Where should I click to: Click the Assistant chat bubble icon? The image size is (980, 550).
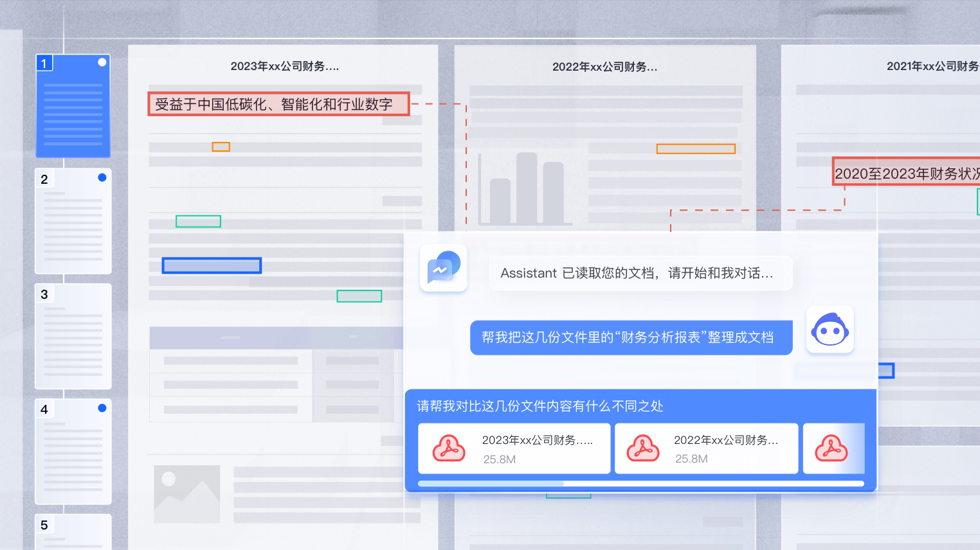pos(444,268)
